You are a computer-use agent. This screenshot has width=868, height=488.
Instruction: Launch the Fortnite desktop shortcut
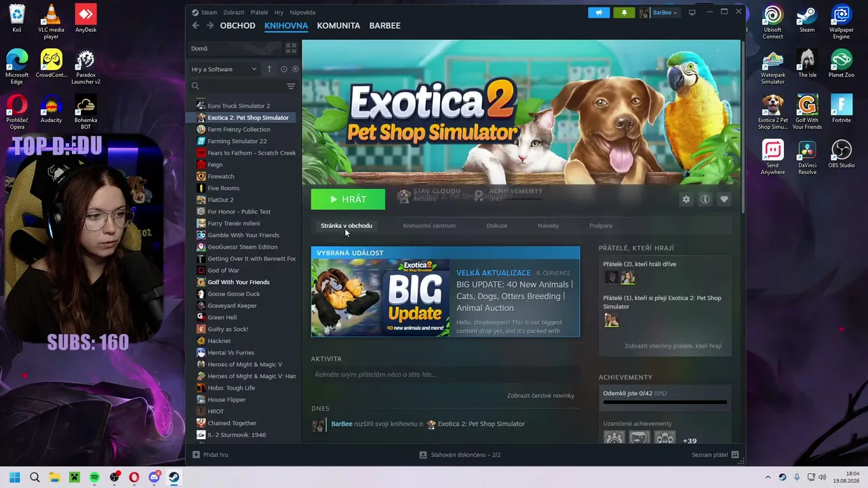pyautogui.click(x=841, y=109)
